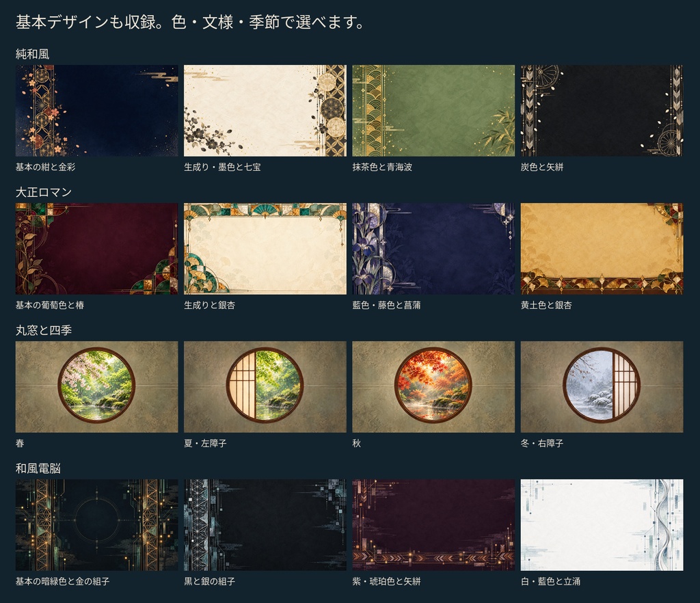Choose the 生成り・墨色と七宝 thumbnail
Image resolution: width=700 pixels, height=603 pixels.
point(265,111)
